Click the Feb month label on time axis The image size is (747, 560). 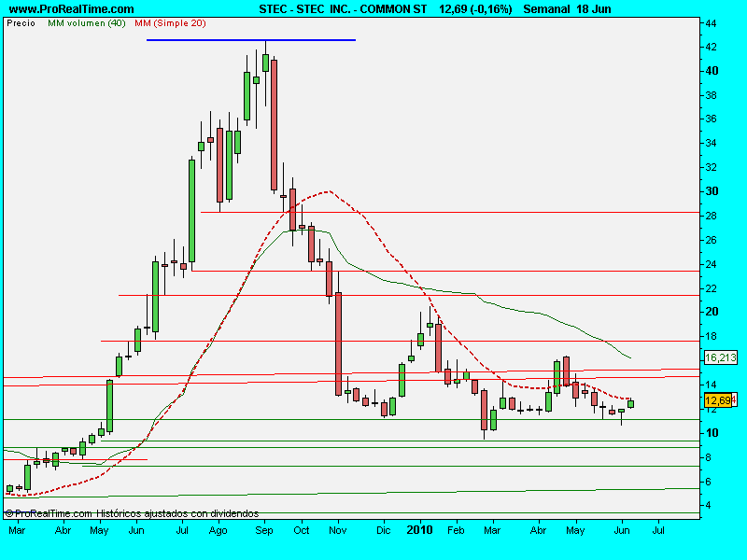[x=456, y=530]
